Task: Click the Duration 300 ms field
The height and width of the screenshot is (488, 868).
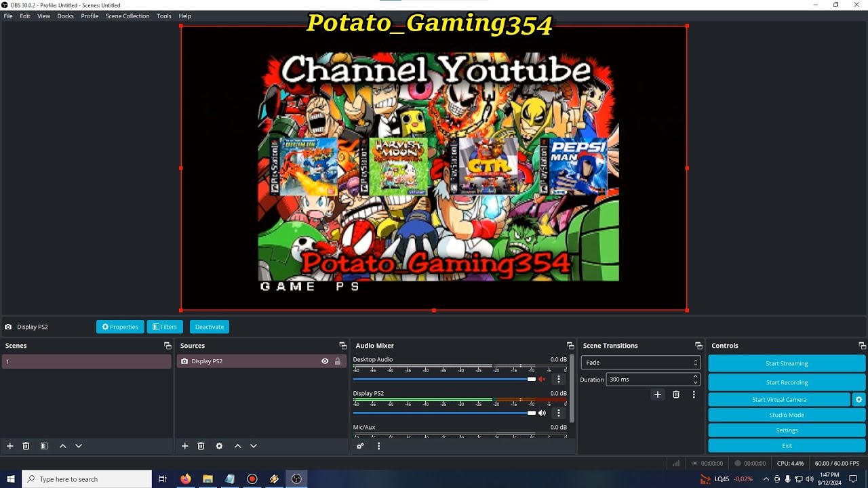Action: (652, 380)
